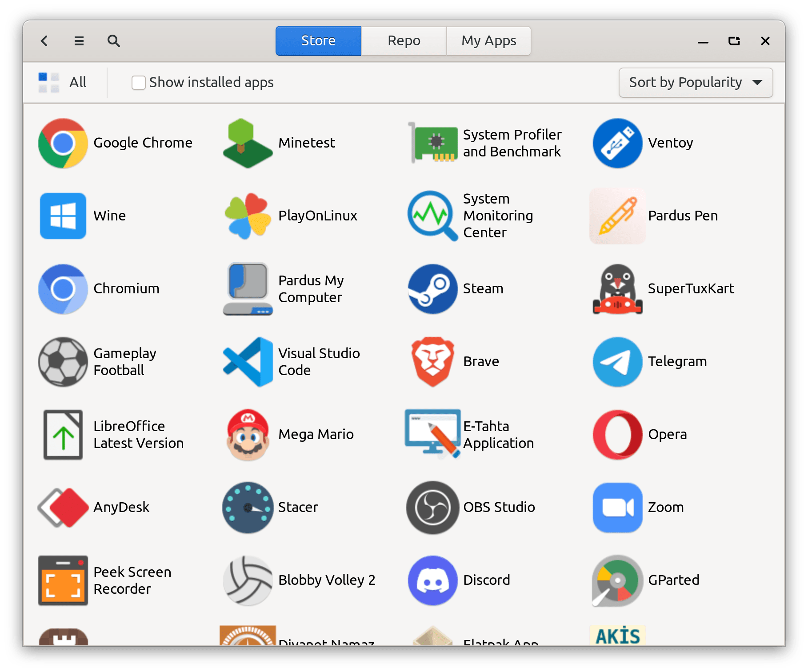Click the 'Telegram' app name
Viewport: 808px width, 672px height.
pyautogui.click(x=677, y=362)
